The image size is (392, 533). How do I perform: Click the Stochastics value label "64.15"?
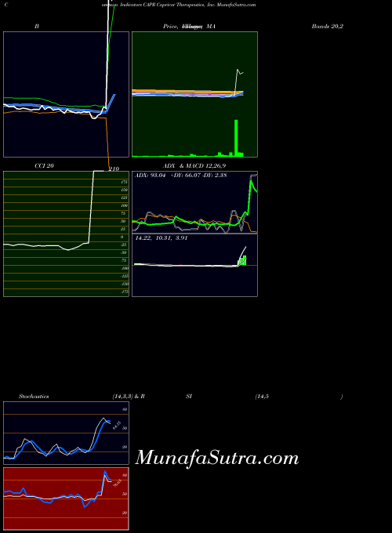pos(117,426)
